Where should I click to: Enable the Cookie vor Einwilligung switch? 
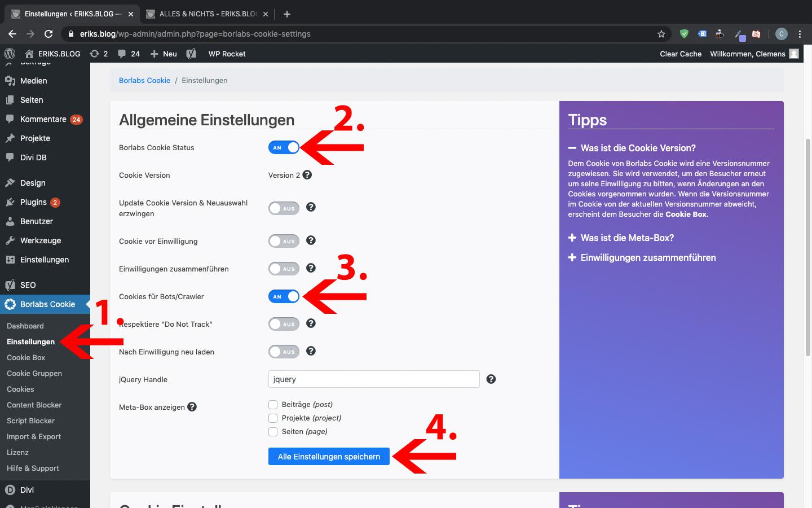(284, 241)
